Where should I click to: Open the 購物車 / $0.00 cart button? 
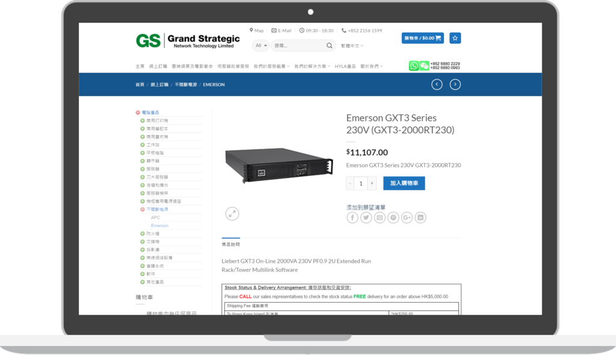[423, 38]
